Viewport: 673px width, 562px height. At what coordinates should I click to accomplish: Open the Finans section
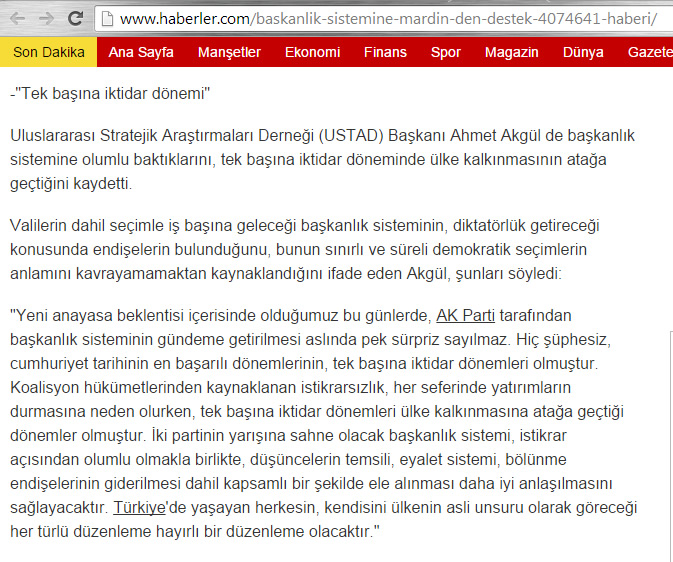point(385,52)
